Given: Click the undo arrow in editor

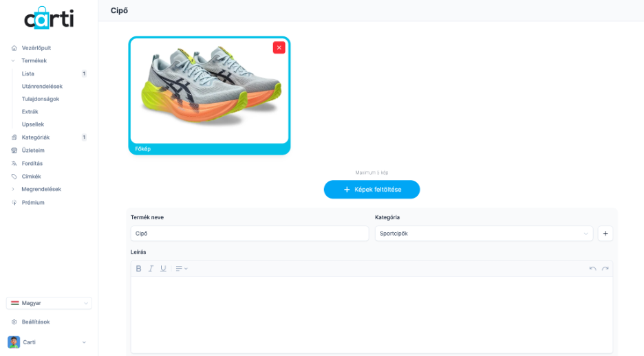Looking at the screenshot, I should point(592,269).
